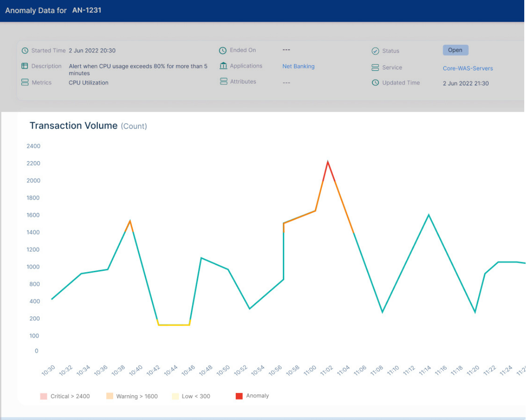Image resolution: width=526 pixels, height=420 pixels.
Task: Click the Metrics server icon
Action: [x=25, y=83]
